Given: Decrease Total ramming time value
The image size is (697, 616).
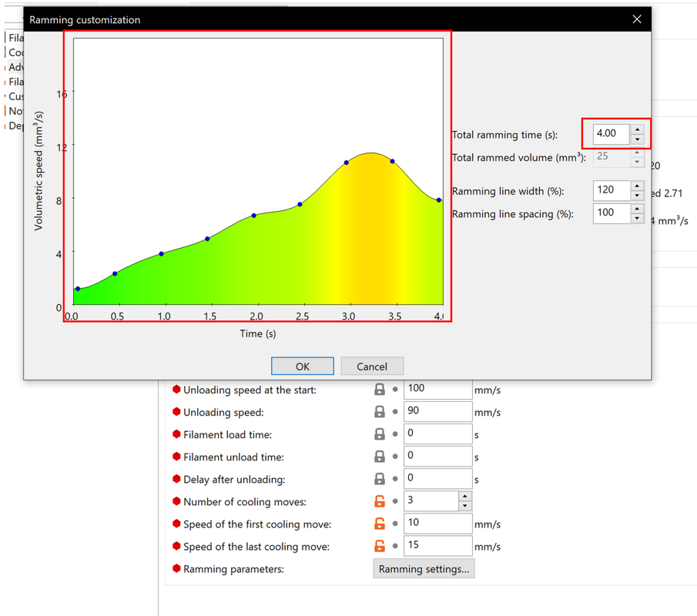Looking at the screenshot, I should pyautogui.click(x=638, y=139).
